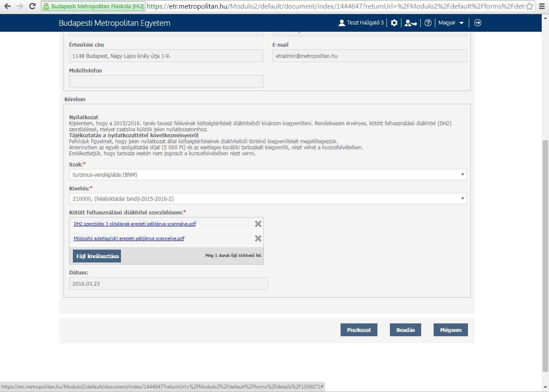Remove Módosító adatlap file with X
The width and height of the screenshot is (549, 392).
[258, 238]
